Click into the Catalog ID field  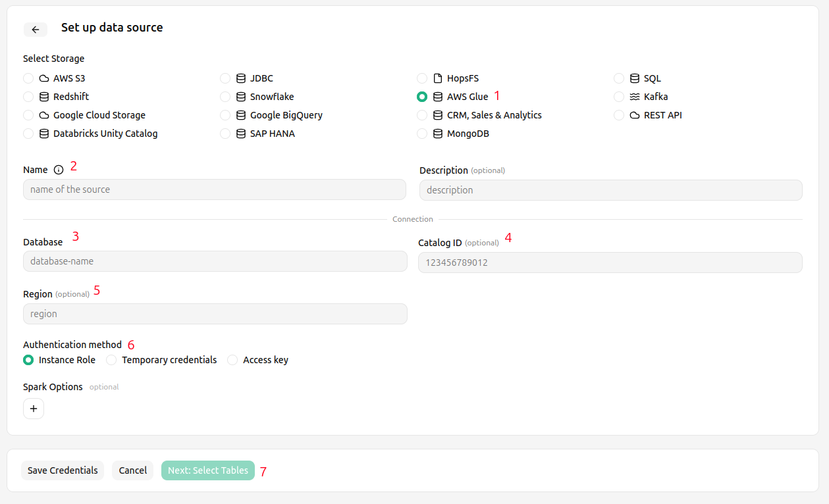point(610,263)
